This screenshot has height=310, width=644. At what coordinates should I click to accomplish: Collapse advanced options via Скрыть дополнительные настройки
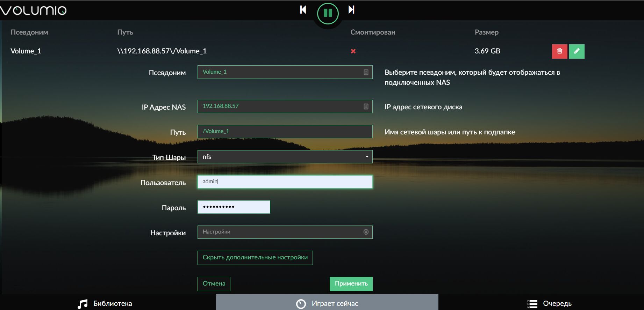255,258
